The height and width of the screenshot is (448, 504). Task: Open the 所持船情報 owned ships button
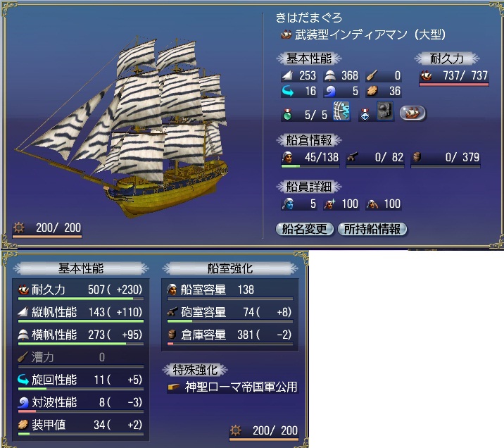(372, 229)
